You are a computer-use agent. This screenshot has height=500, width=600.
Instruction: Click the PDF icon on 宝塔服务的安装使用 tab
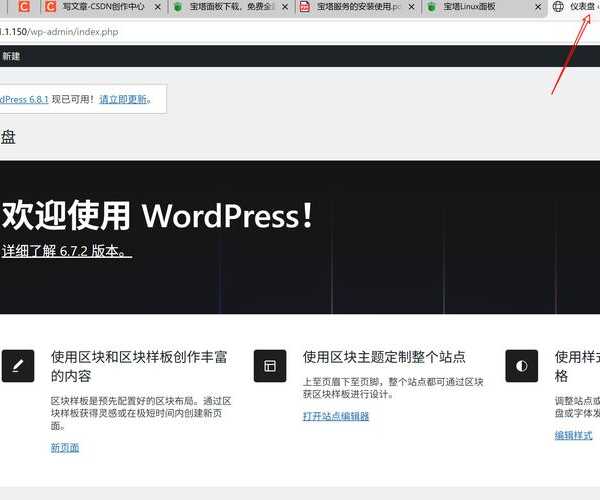click(x=305, y=7)
